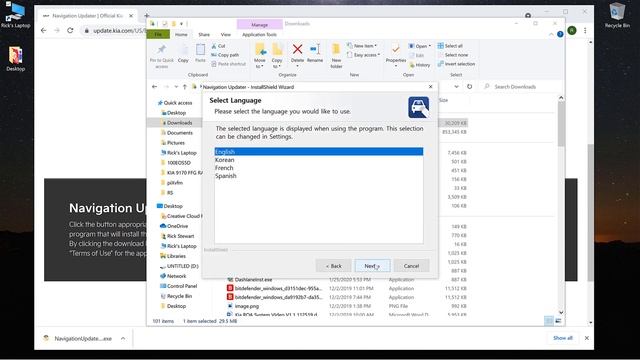640x360 pixels.
Task: Select French in the language list
Action: tap(224, 168)
